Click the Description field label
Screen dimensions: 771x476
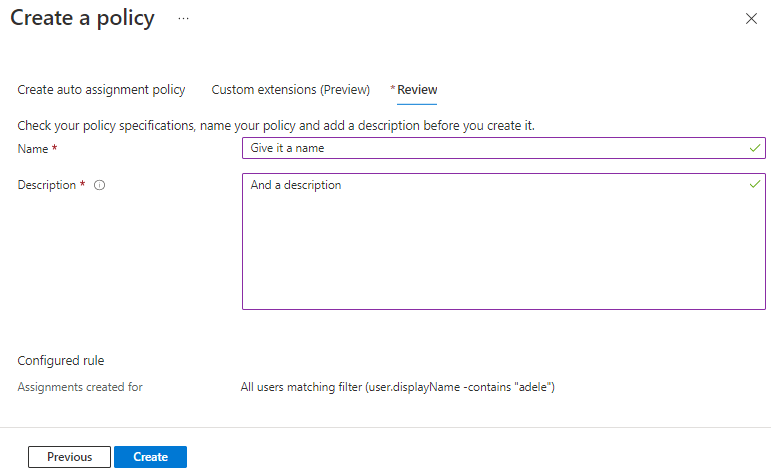(x=46, y=185)
